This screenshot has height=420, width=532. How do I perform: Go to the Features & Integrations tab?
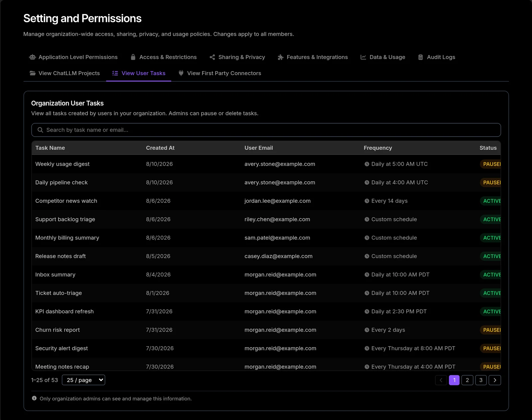point(313,57)
